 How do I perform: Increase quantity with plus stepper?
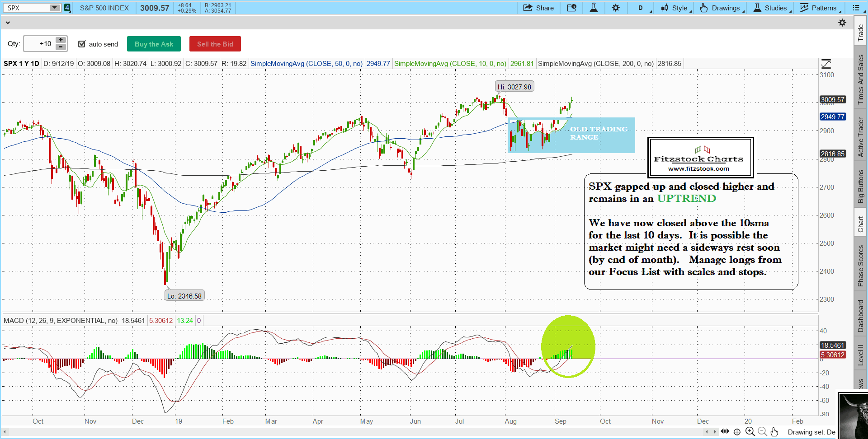point(61,40)
